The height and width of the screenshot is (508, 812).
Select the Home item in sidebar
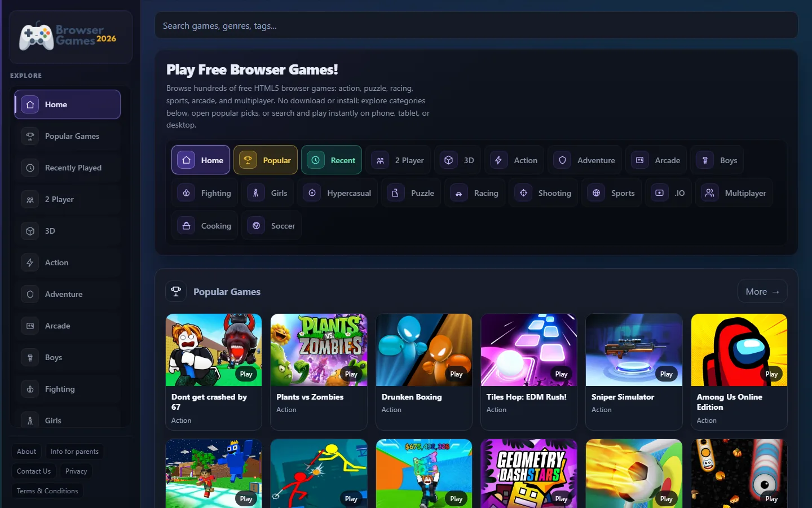(68, 104)
